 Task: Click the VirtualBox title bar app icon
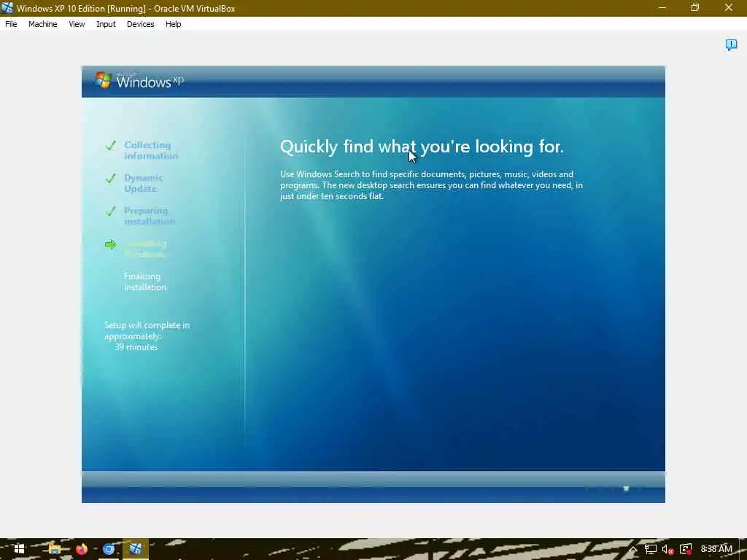click(x=7, y=7)
